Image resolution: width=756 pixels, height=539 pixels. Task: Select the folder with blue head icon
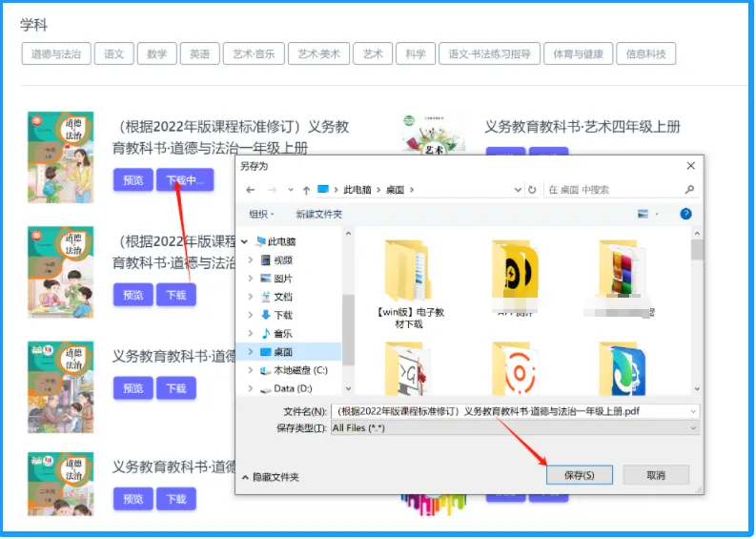point(622,368)
